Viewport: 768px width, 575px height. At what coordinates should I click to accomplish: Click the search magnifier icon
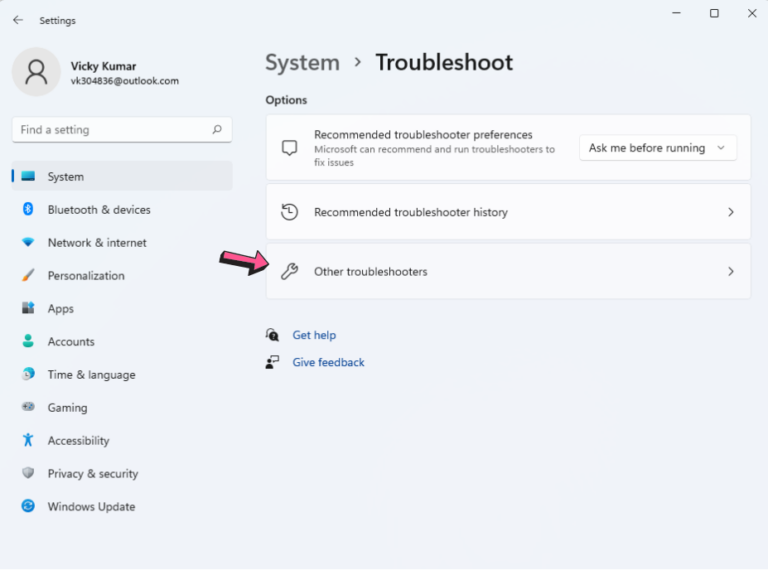coord(217,130)
